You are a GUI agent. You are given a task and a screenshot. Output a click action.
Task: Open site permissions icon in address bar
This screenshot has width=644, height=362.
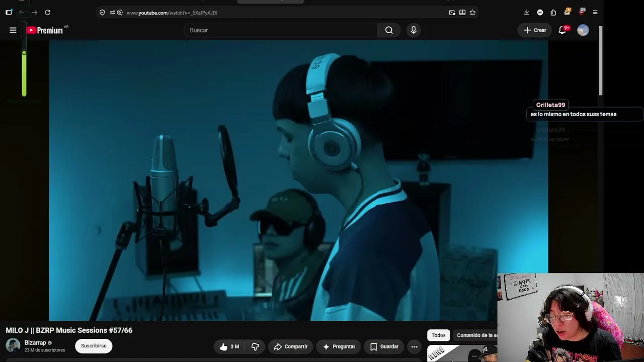[x=112, y=13]
